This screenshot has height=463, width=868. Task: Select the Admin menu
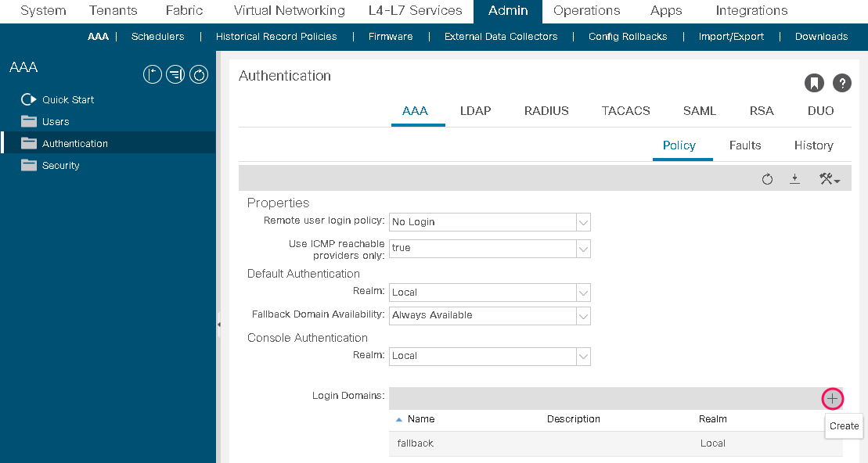(508, 10)
